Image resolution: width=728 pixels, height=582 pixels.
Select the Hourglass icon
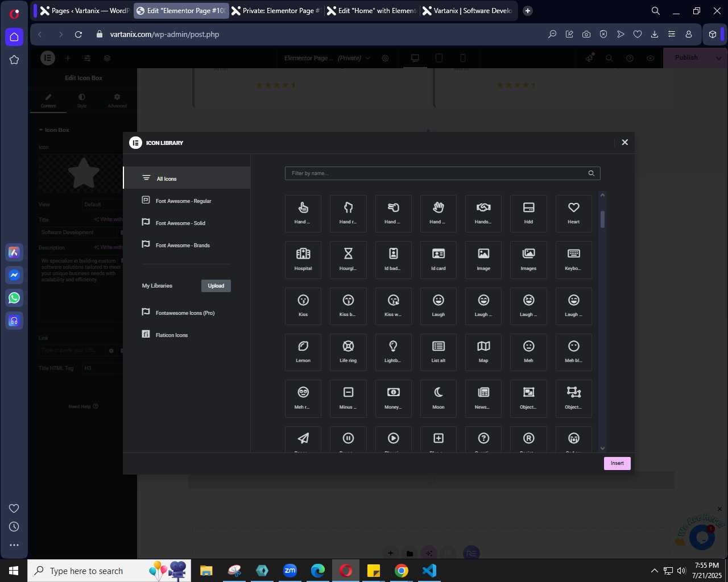pyautogui.click(x=348, y=260)
